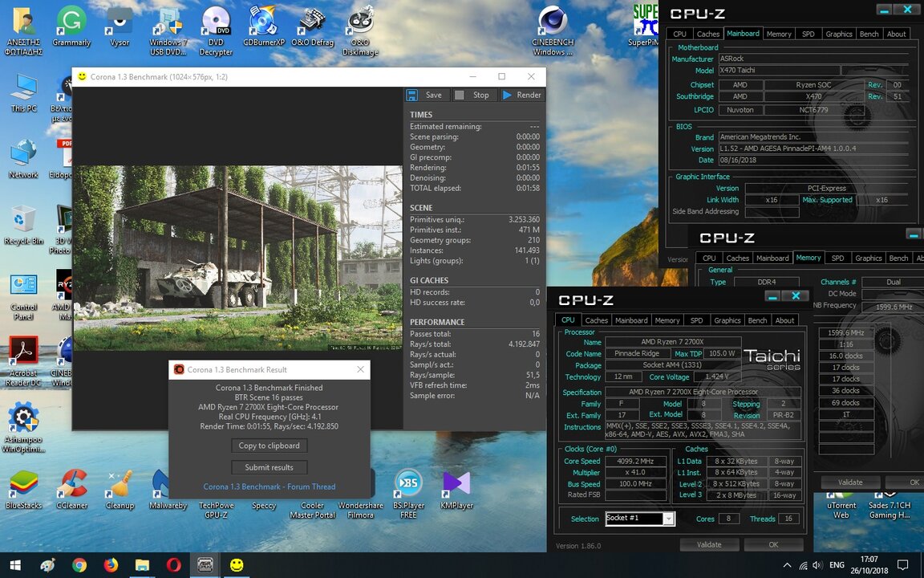
Task: Click the Multiplier value x 41.0
Action: 635,472
